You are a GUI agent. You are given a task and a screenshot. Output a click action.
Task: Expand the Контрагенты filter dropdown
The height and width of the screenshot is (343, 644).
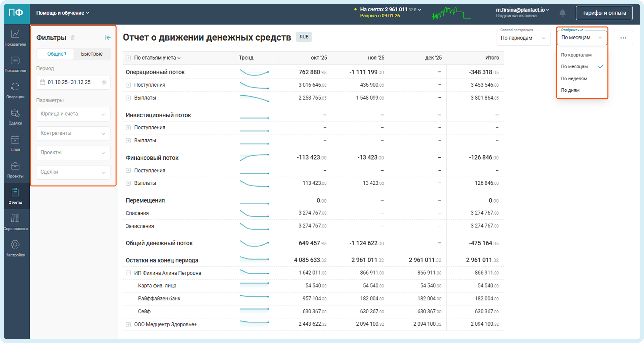coord(73,133)
